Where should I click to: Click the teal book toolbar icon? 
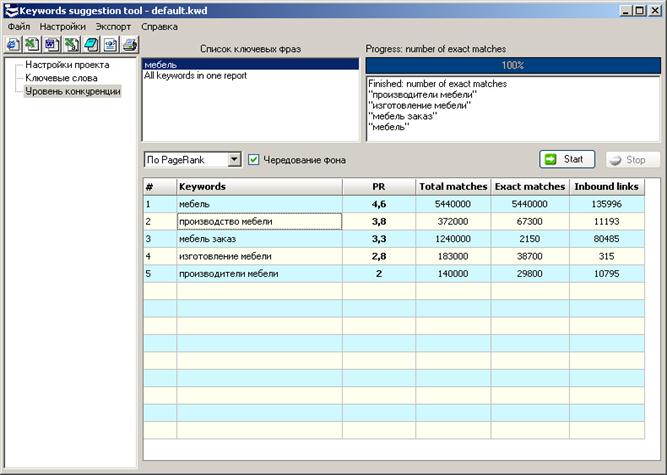pos(89,44)
